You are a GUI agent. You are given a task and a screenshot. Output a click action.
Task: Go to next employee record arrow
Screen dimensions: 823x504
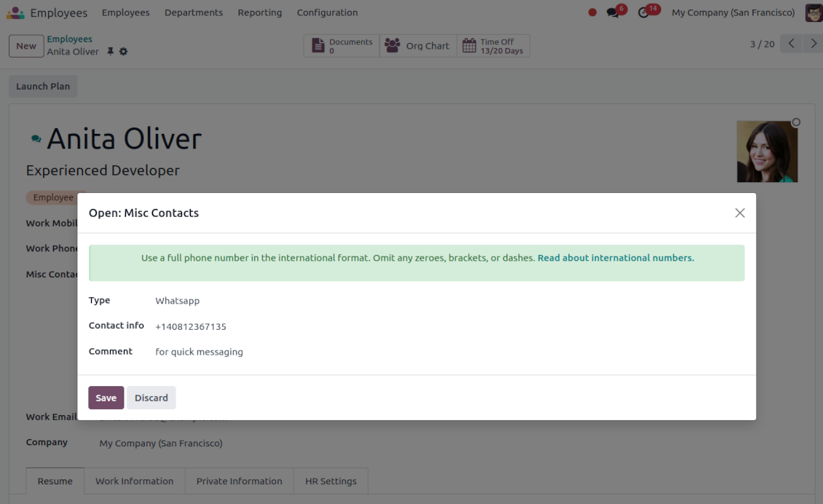tap(814, 44)
